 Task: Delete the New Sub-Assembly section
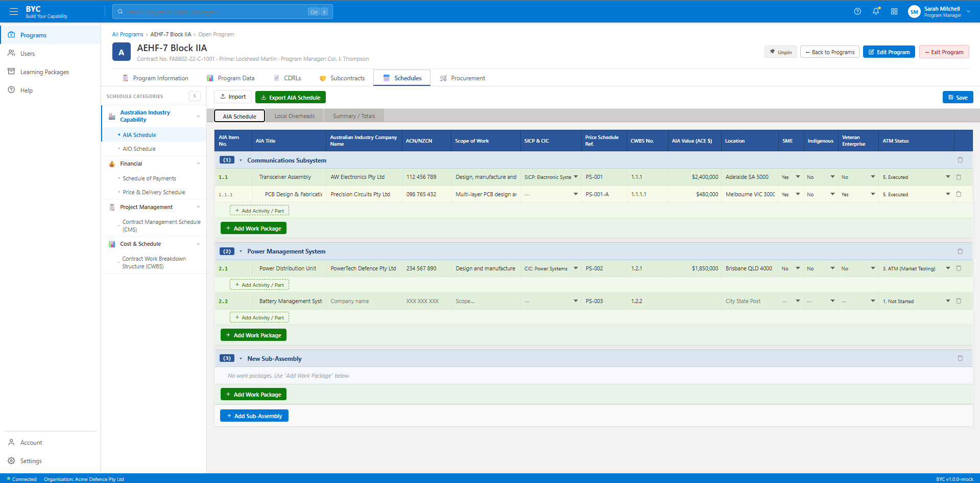[960, 358]
